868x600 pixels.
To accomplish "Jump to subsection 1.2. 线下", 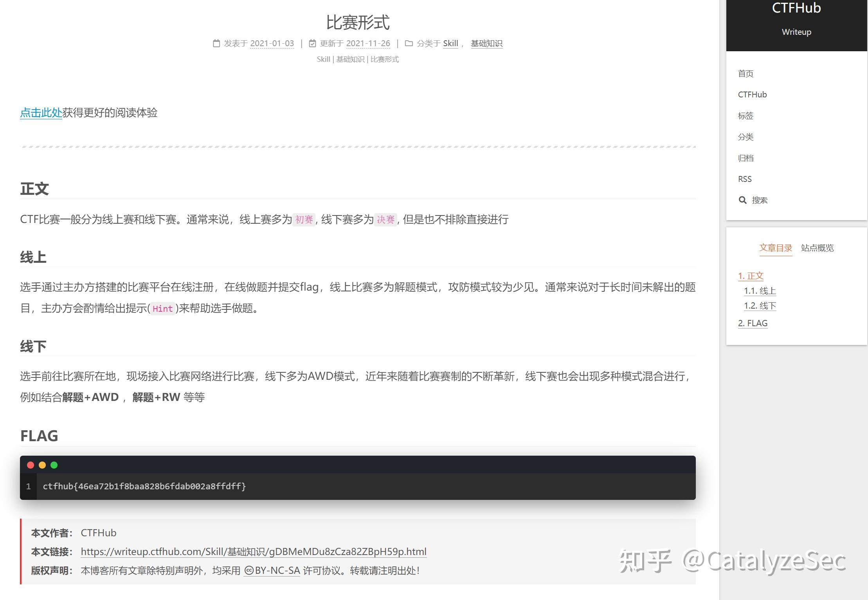I will [x=760, y=306].
